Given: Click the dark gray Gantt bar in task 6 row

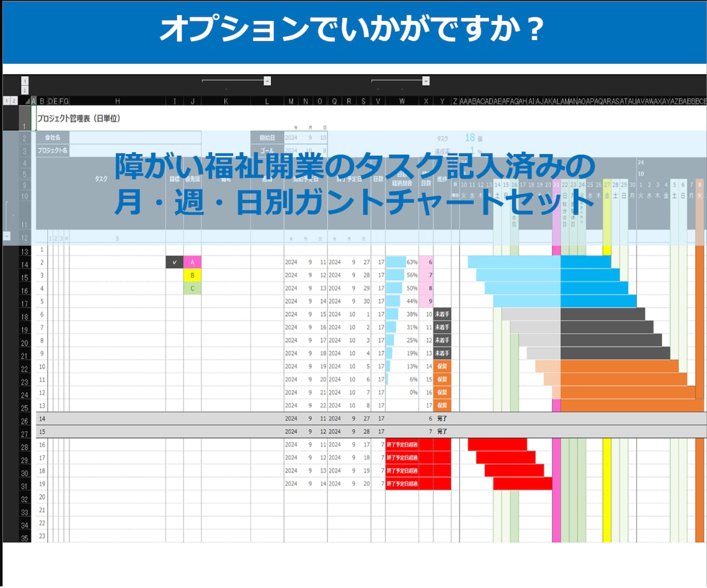Looking at the screenshot, I should click(603, 314).
